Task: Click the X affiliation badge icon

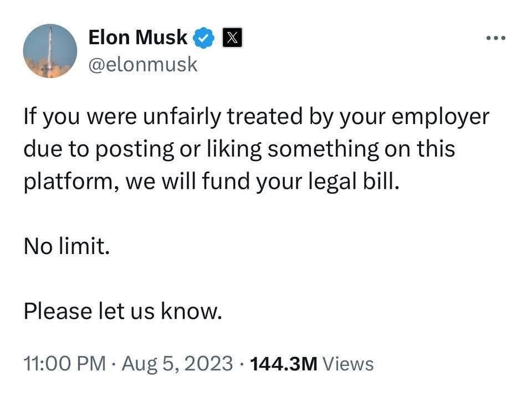Action: [231, 39]
